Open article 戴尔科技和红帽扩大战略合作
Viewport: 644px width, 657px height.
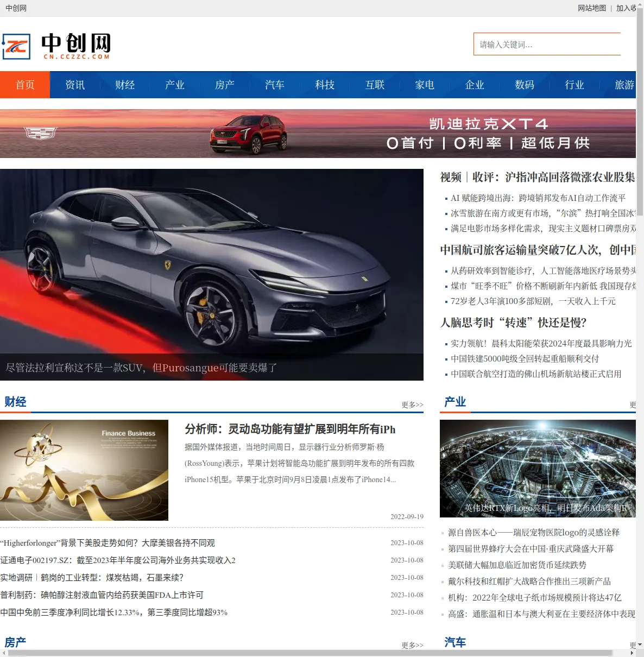coord(529,582)
